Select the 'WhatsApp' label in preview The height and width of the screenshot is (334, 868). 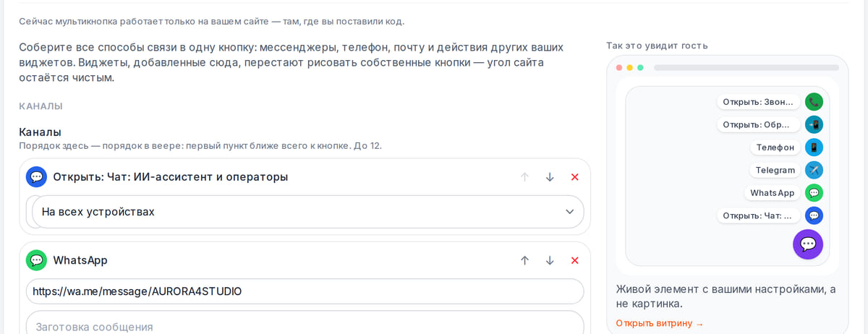[x=773, y=193]
